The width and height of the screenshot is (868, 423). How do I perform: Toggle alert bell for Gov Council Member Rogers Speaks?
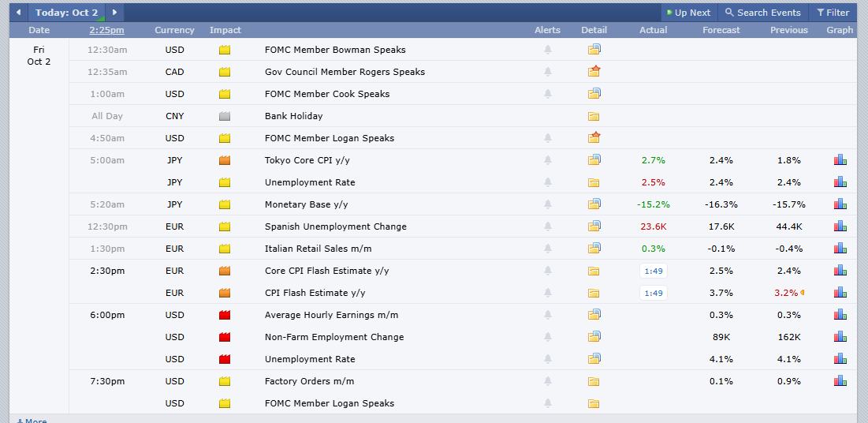click(x=548, y=72)
